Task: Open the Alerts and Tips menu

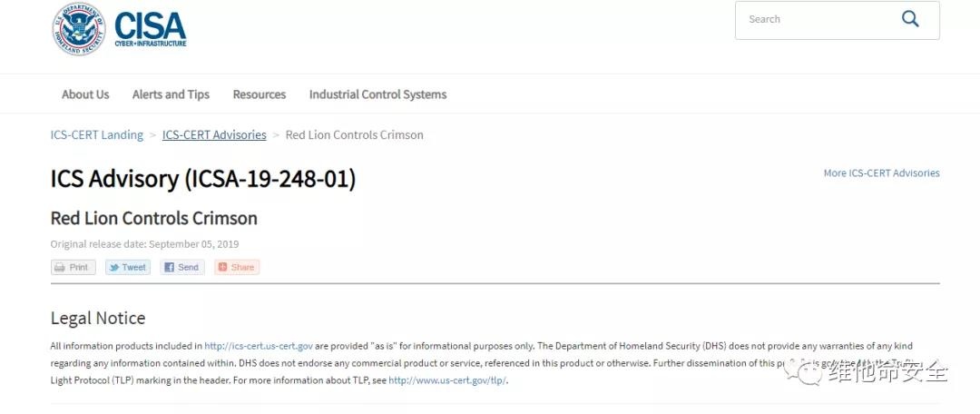Action: coord(171,94)
